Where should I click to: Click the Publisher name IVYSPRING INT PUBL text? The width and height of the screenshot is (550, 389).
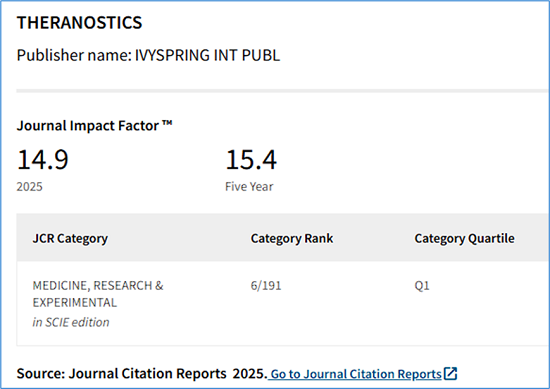pos(148,55)
